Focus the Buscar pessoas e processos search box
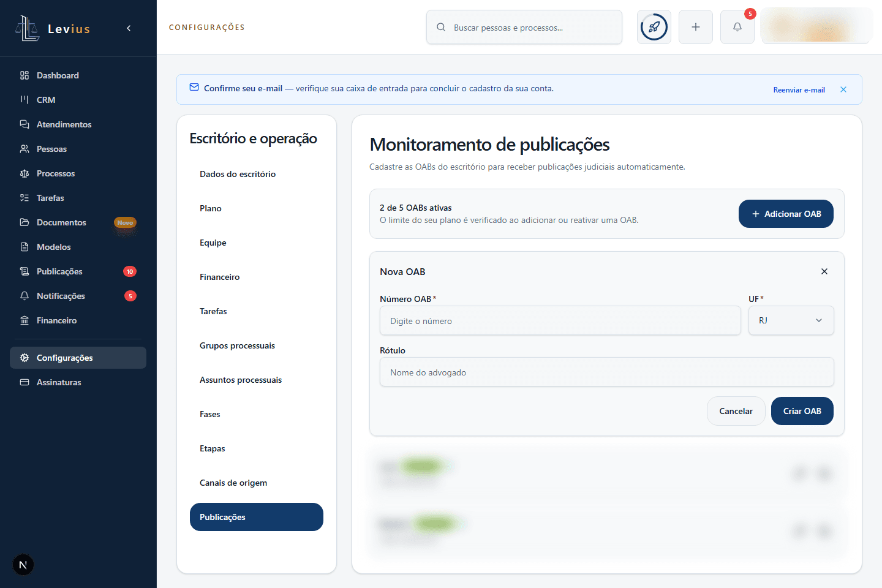 click(x=524, y=27)
